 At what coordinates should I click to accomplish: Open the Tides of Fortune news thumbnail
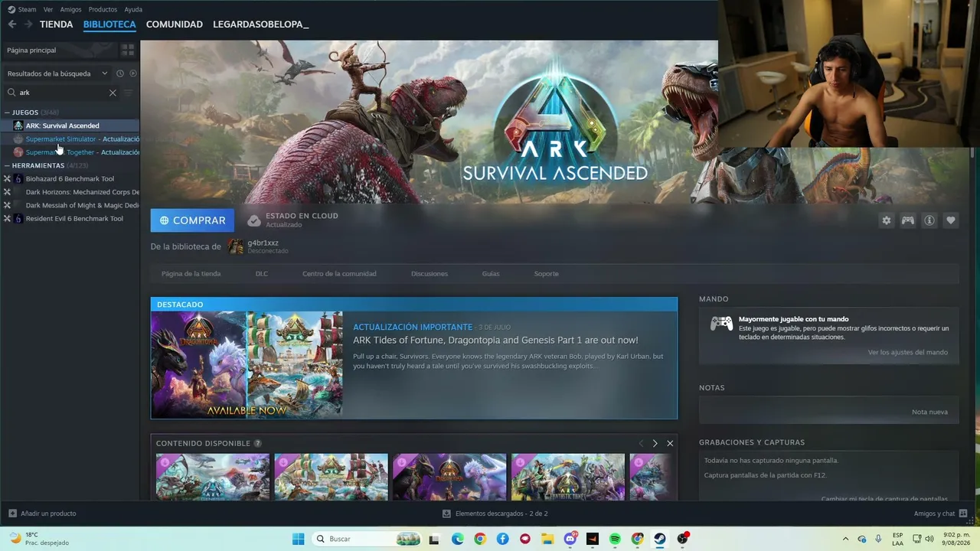tap(247, 365)
